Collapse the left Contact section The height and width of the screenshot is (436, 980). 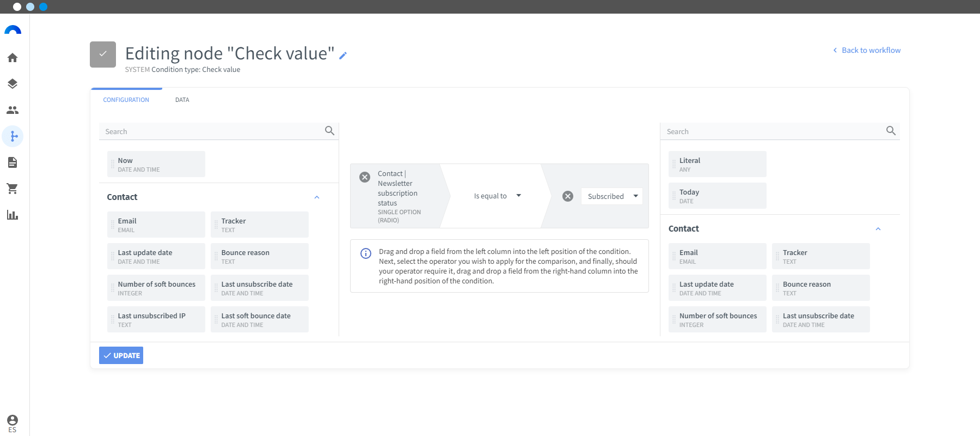coord(317,197)
